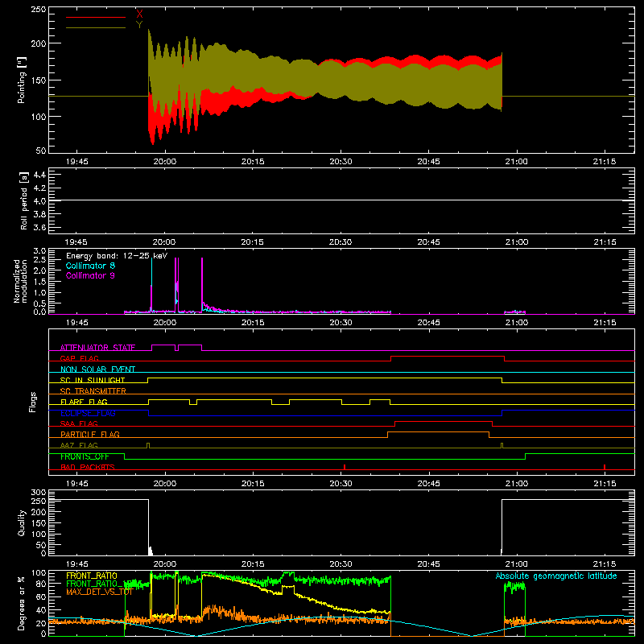Click the 20:15 tick label under Quality plot

coord(253,564)
